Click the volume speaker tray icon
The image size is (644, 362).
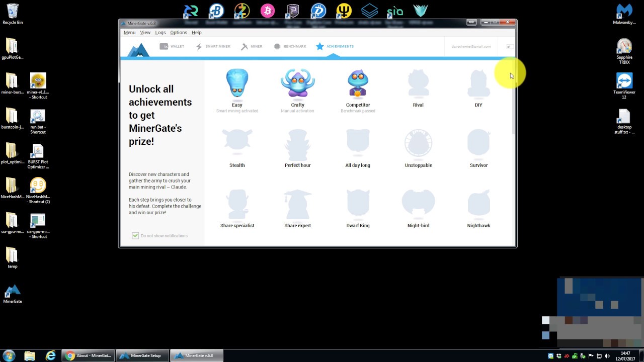point(607,356)
